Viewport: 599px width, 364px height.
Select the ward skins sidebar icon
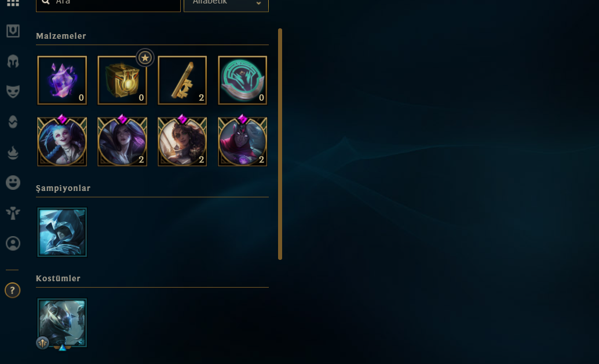pos(13,122)
